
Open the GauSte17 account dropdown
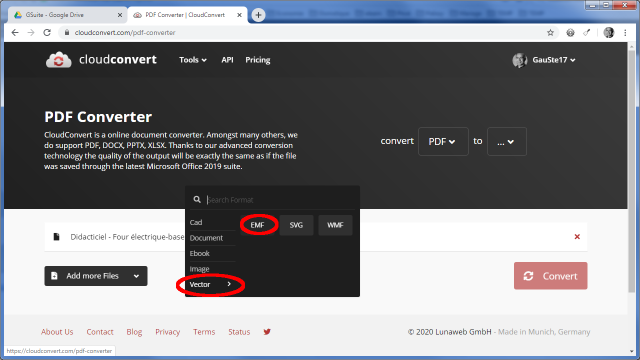tap(553, 60)
